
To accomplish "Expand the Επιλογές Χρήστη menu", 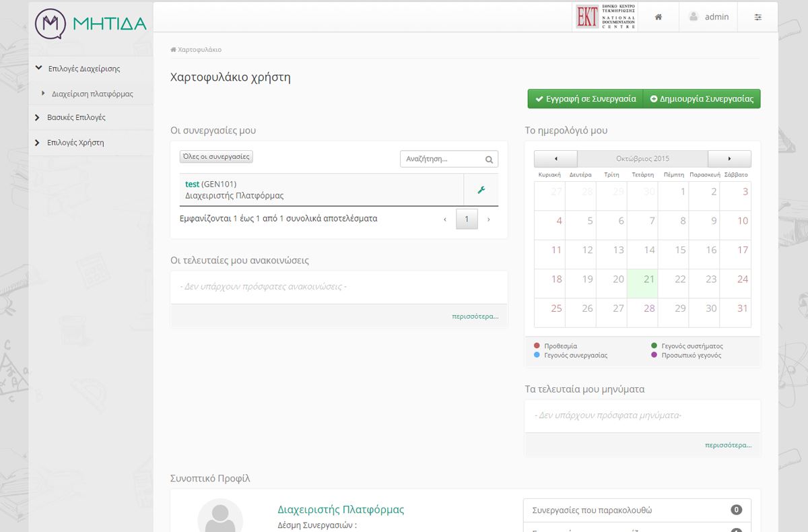I will pos(75,143).
